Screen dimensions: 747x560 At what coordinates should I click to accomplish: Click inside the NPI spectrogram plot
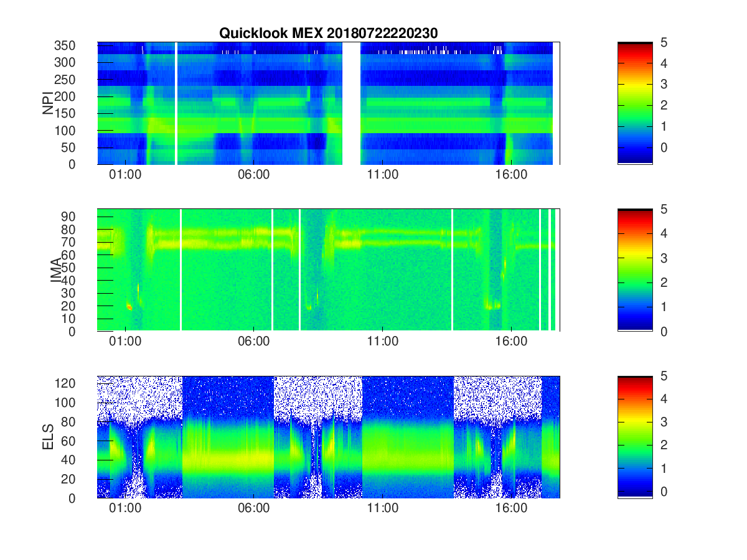(329, 103)
